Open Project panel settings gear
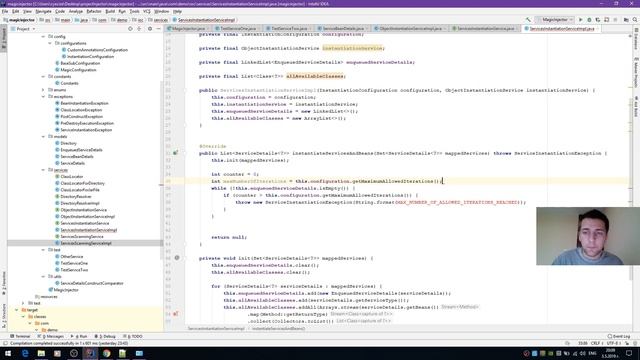640x360 pixels. click(150, 29)
